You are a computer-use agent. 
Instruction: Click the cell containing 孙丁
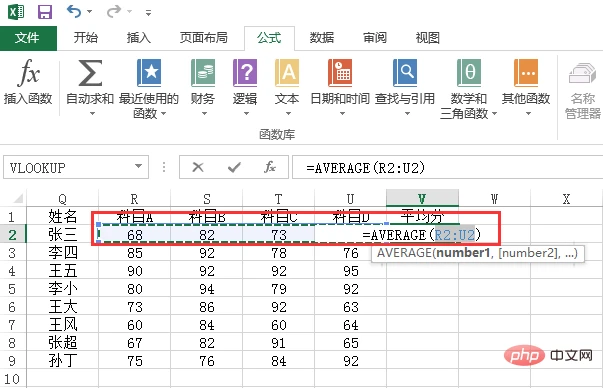tap(62, 361)
